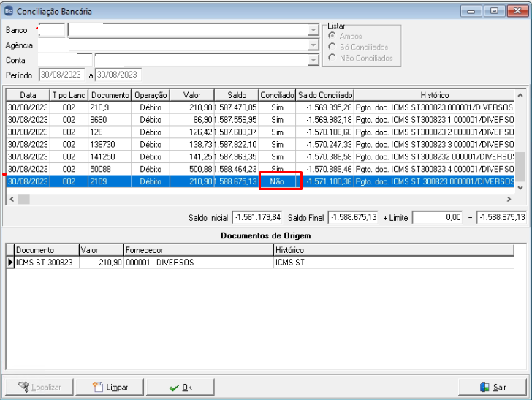The image size is (532, 400).
Task: Click the Conta number input field
Action: click(65, 60)
